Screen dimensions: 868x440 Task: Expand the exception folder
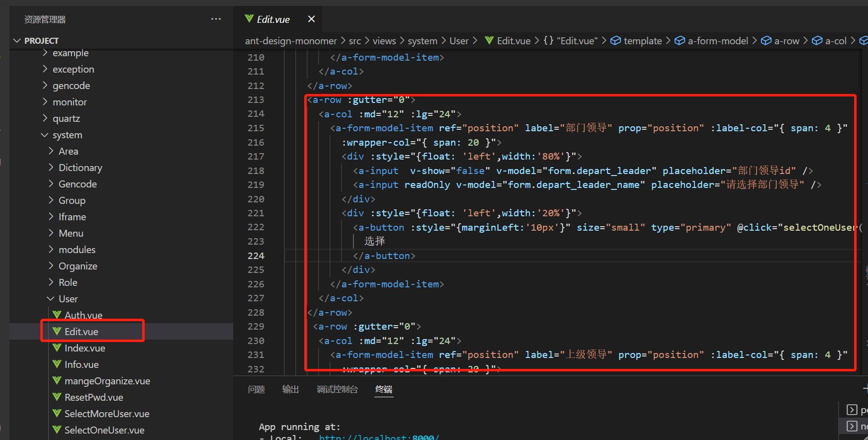[x=45, y=69]
